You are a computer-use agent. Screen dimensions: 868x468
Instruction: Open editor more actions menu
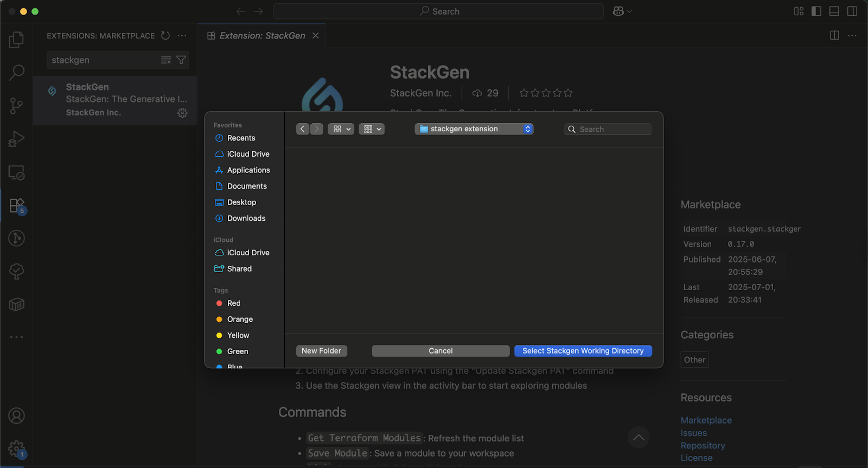click(852, 36)
